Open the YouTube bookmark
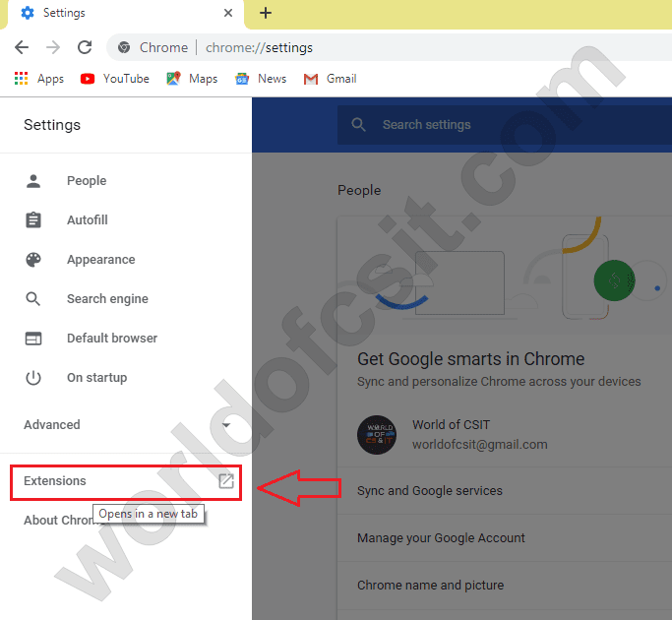 click(x=115, y=79)
